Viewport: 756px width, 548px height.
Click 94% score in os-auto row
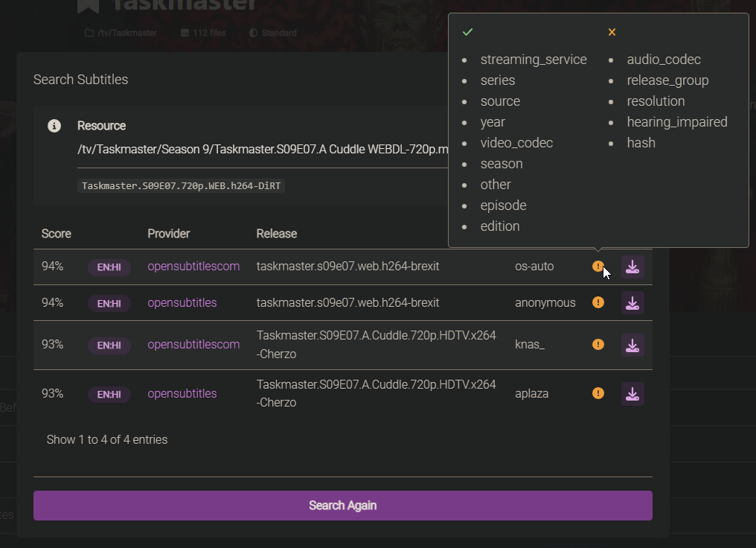(x=52, y=267)
